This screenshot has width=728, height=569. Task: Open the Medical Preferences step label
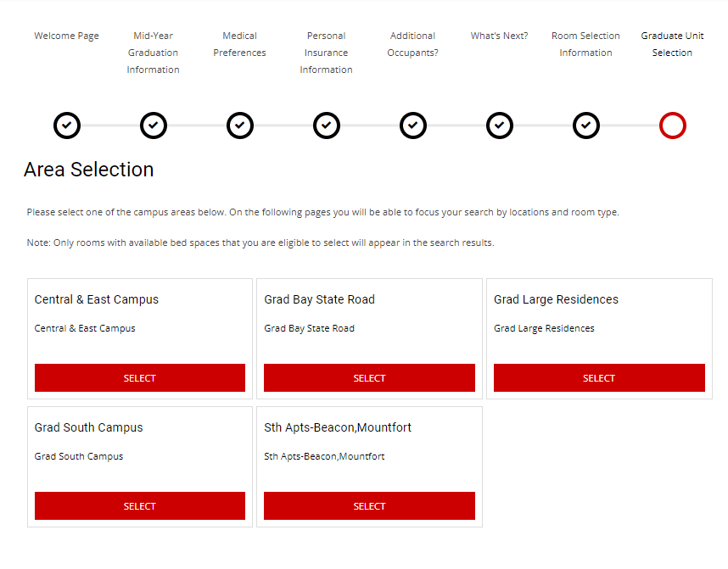click(x=240, y=44)
